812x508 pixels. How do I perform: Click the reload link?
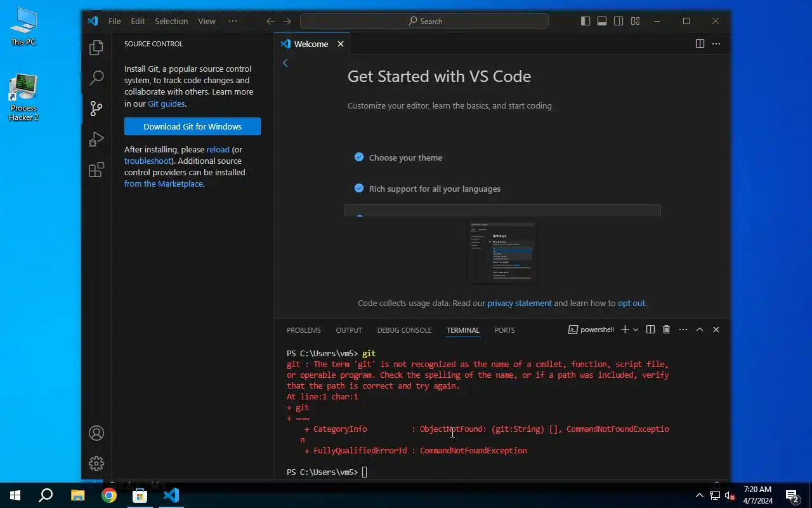coord(218,149)
